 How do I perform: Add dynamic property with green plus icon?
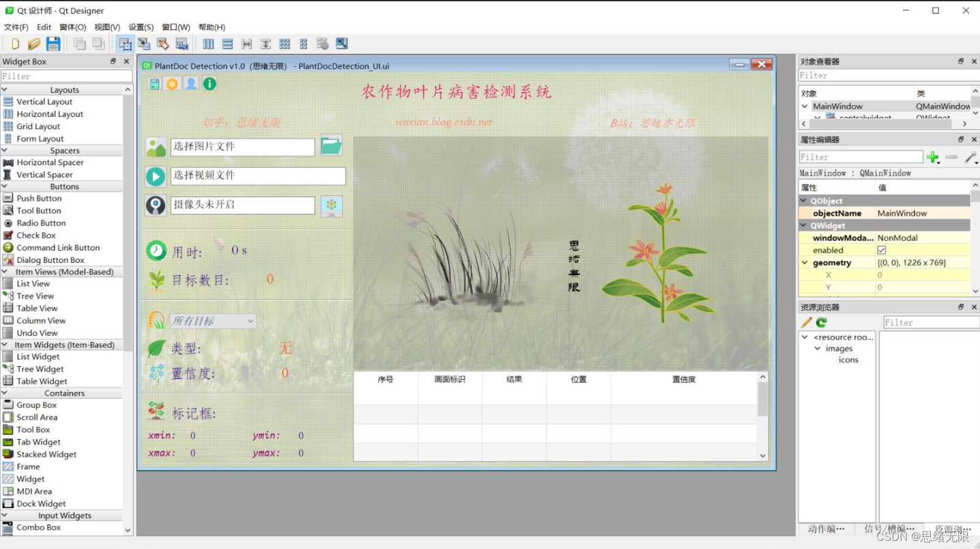click(933, 157)
